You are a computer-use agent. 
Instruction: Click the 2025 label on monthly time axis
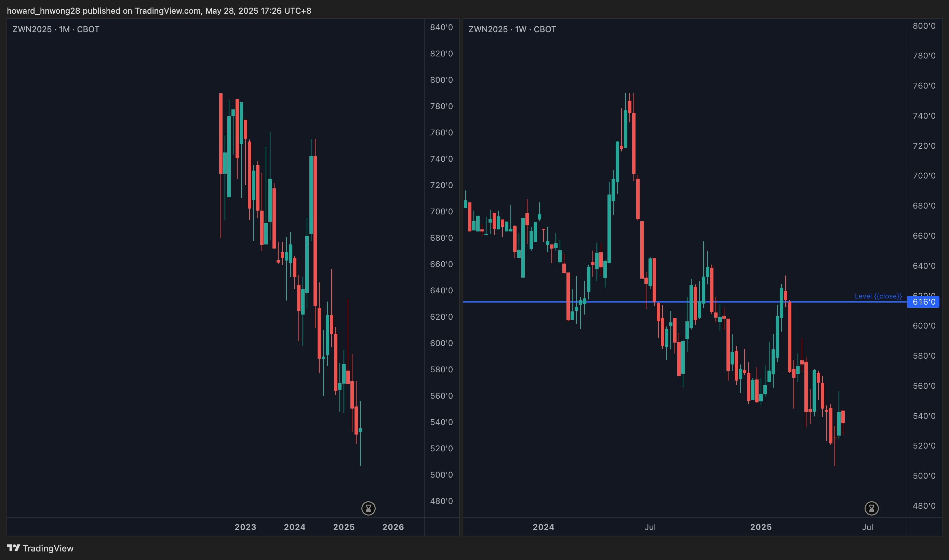point(344,527)
